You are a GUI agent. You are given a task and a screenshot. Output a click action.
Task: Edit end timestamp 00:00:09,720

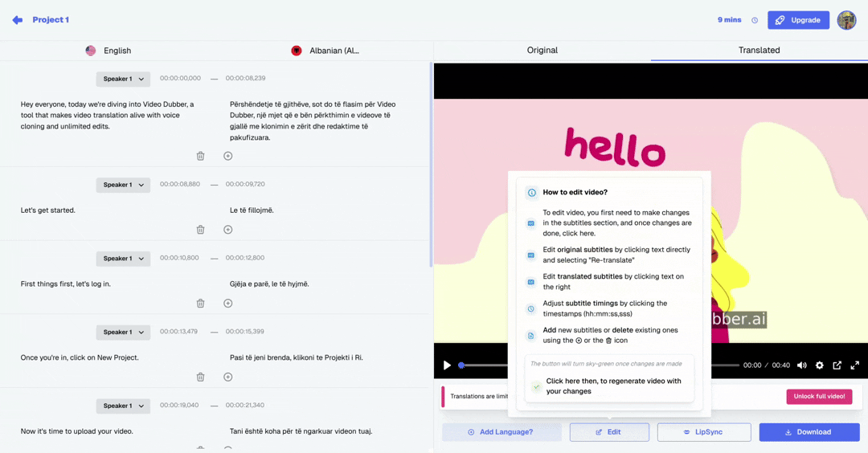click(x=244, y=184)
